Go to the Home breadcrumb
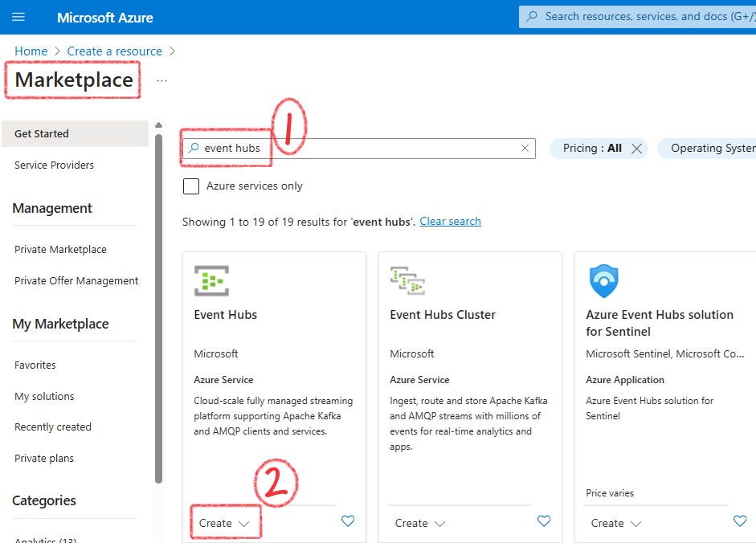Screen dimensions: 756x543 click(x=31, y=51)
